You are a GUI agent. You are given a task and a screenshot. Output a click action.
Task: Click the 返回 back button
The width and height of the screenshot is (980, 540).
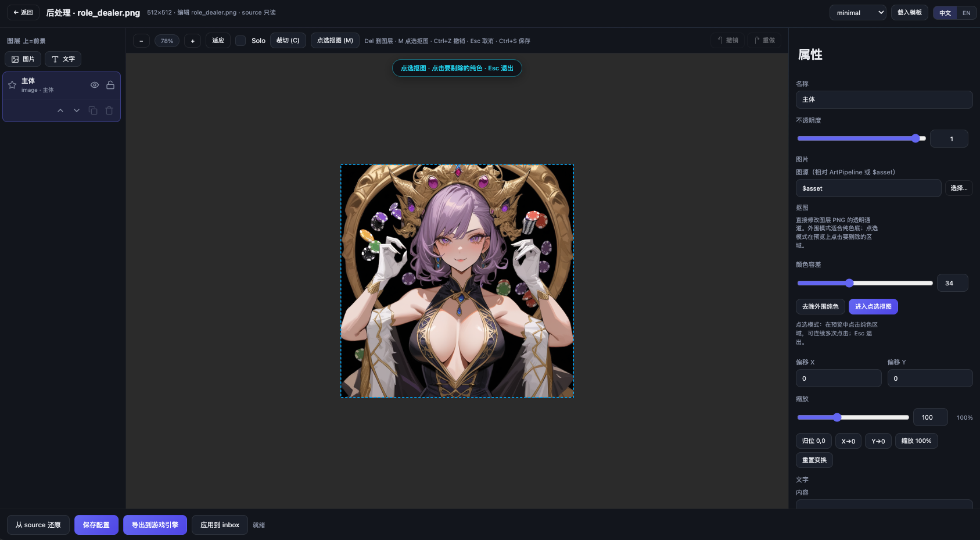pos(23,12)
